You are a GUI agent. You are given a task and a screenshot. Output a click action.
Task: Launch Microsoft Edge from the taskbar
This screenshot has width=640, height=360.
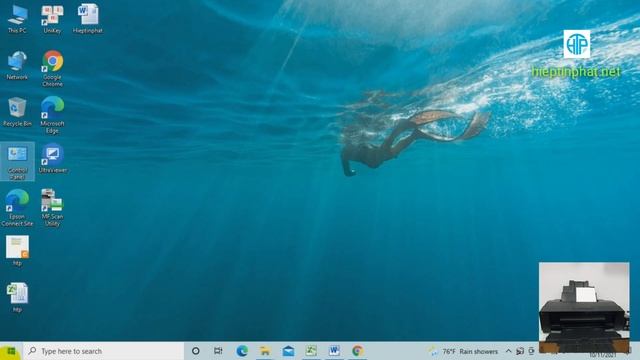[x=242, y=351]
